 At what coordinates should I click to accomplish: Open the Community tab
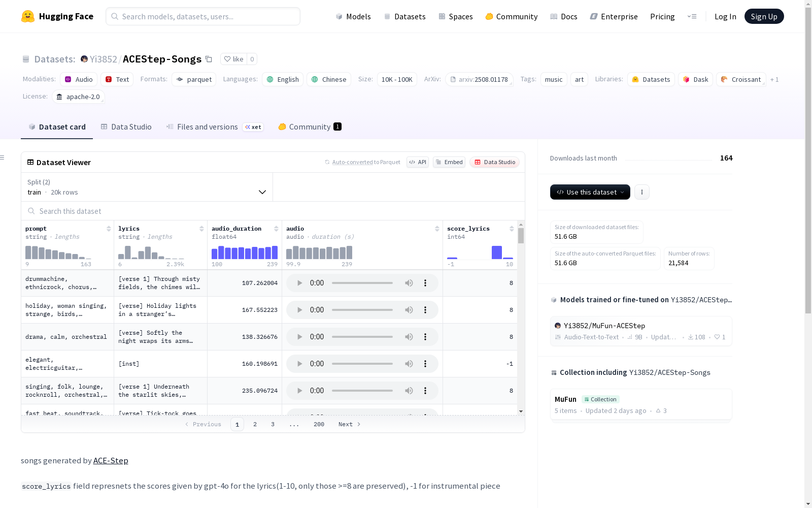pyautogui.click(x=310, y=127)
